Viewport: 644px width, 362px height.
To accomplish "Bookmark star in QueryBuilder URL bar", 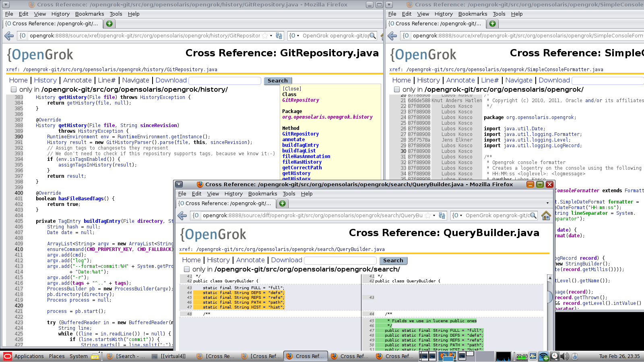I will pos(428,216).
